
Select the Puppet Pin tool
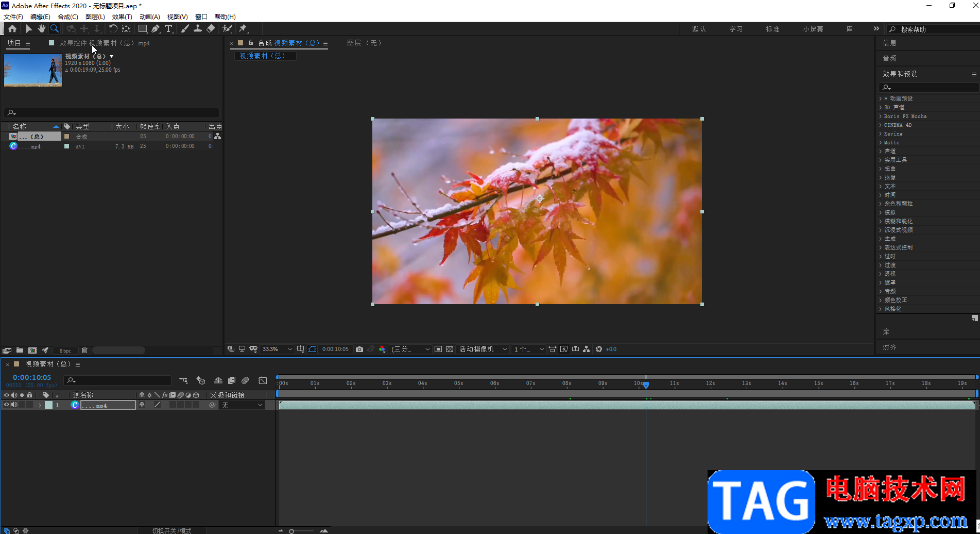click(243, 29)
